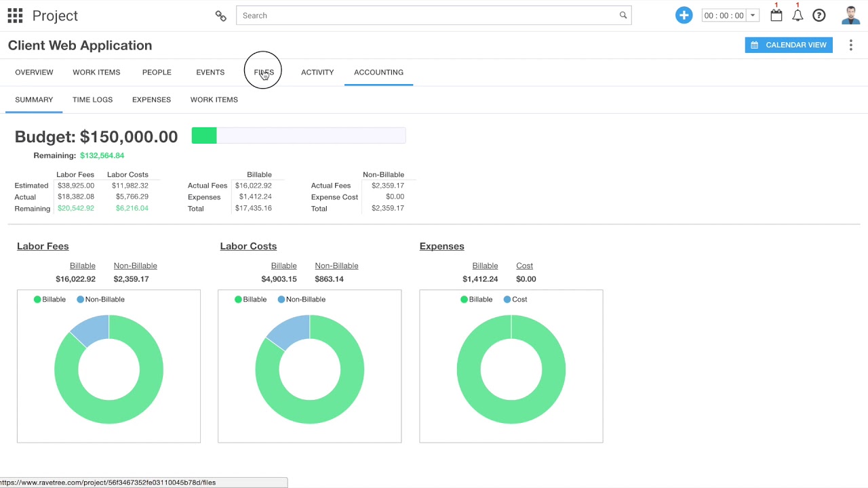868x488 pixels.
Task: Open the notifications bell icon
Action: 797,15
